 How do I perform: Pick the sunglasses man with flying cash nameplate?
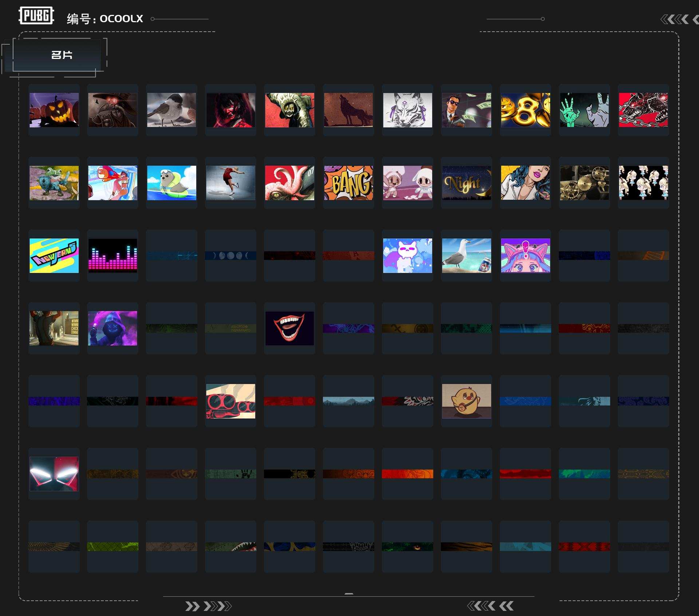466,110
